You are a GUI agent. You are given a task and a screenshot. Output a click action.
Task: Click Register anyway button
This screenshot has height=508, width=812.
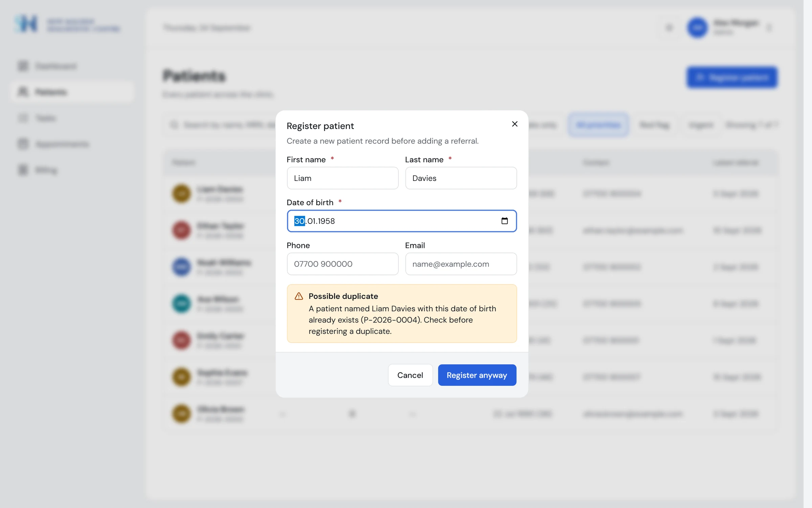477,375
